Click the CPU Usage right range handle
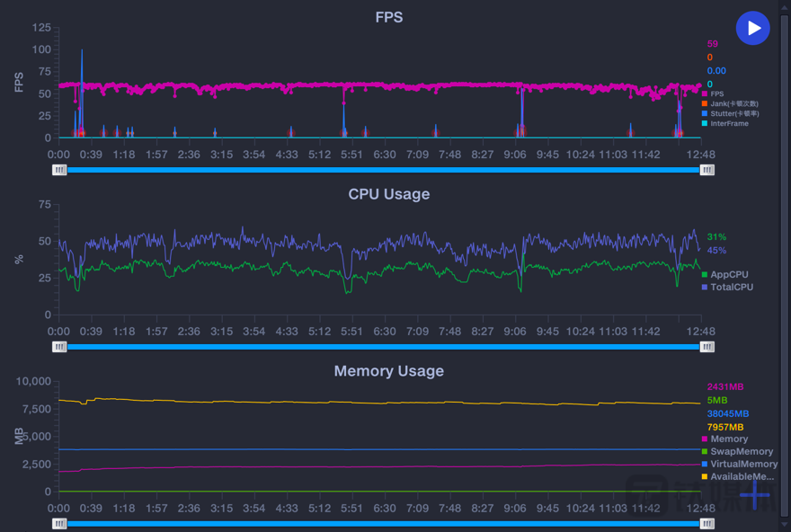 coord(707,347)
